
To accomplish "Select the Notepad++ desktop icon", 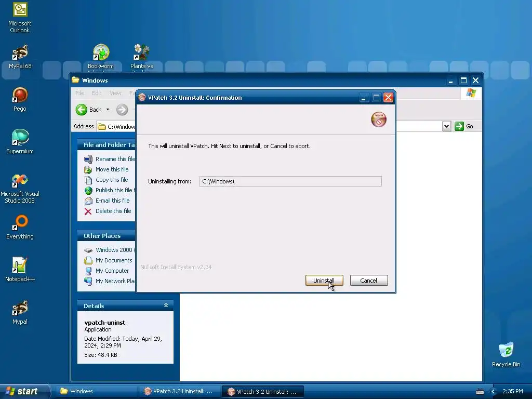I will tap(20, 270).
